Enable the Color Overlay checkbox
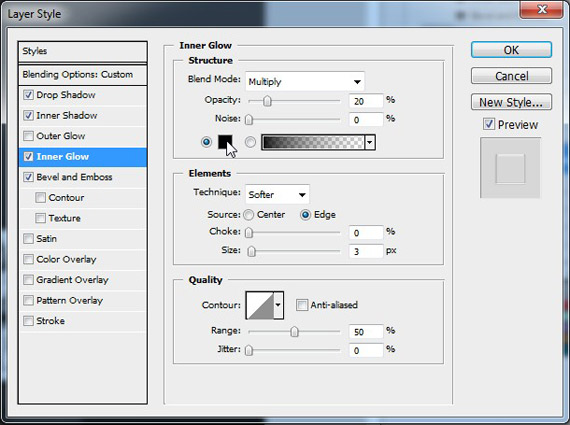This screenshot has width=570, height=425. pos(28,259)
